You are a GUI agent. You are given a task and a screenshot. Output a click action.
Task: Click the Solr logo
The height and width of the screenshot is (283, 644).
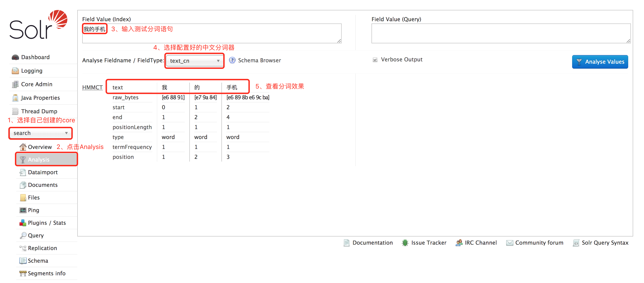point(38,24)
